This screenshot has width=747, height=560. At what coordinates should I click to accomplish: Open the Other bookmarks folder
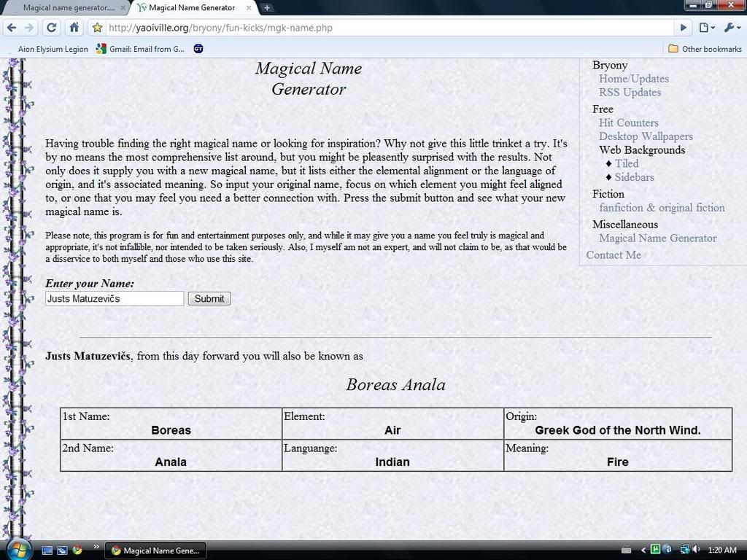point(705,49)
